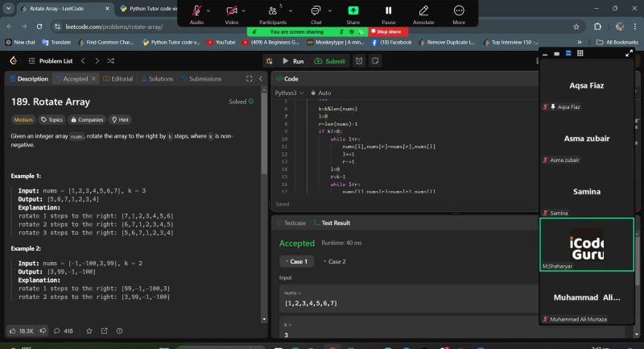
Task: Open the Chrome three-dot menu
Action: [635, 27]
